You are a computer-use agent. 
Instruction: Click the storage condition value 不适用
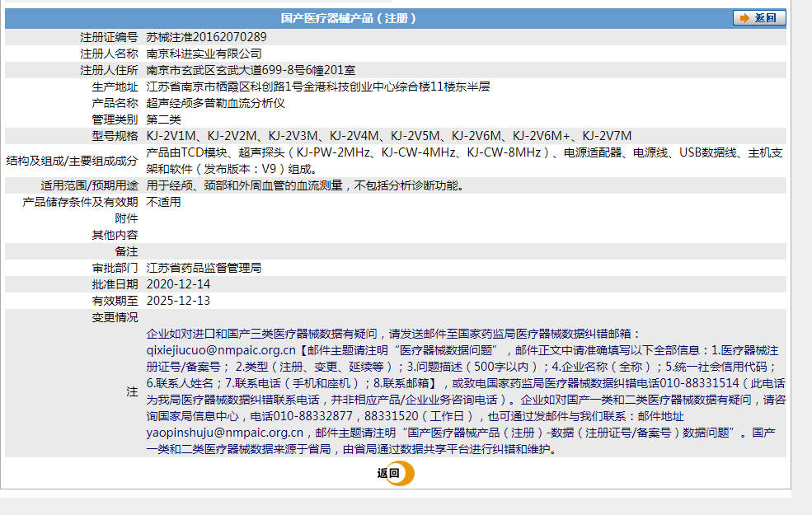[163, 202]
